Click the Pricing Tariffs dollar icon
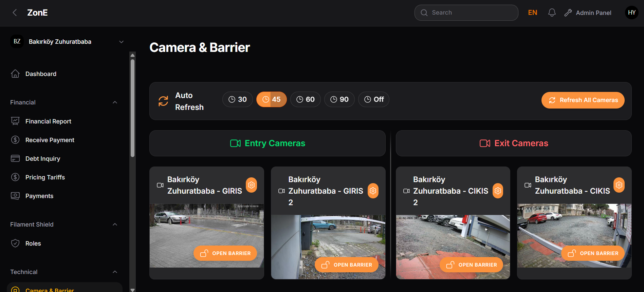Image resolution: width=644 pixels, height=292 pixels. click(15, 177)
